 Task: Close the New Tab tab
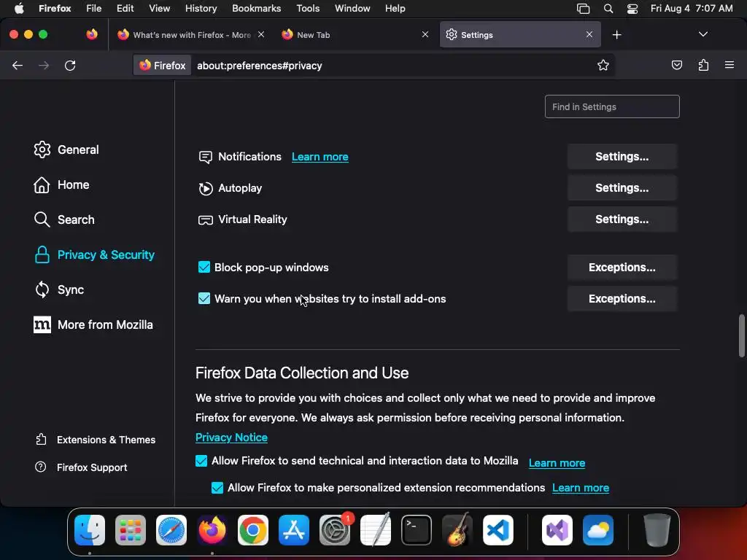click(425, 34)
